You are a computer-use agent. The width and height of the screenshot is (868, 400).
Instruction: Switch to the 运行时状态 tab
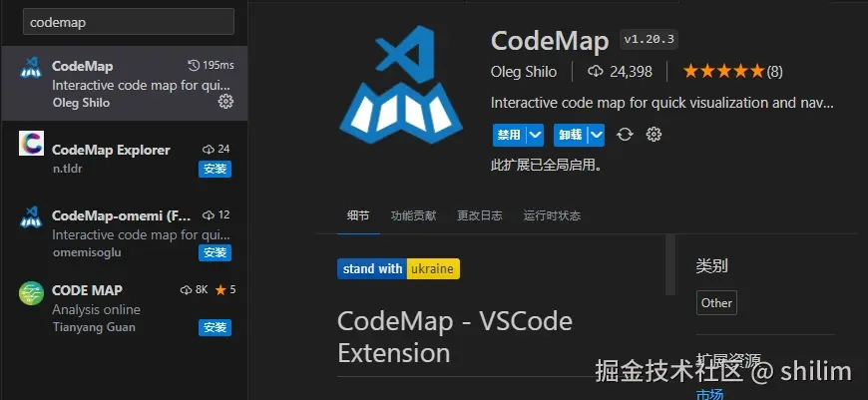coord(552,215)
